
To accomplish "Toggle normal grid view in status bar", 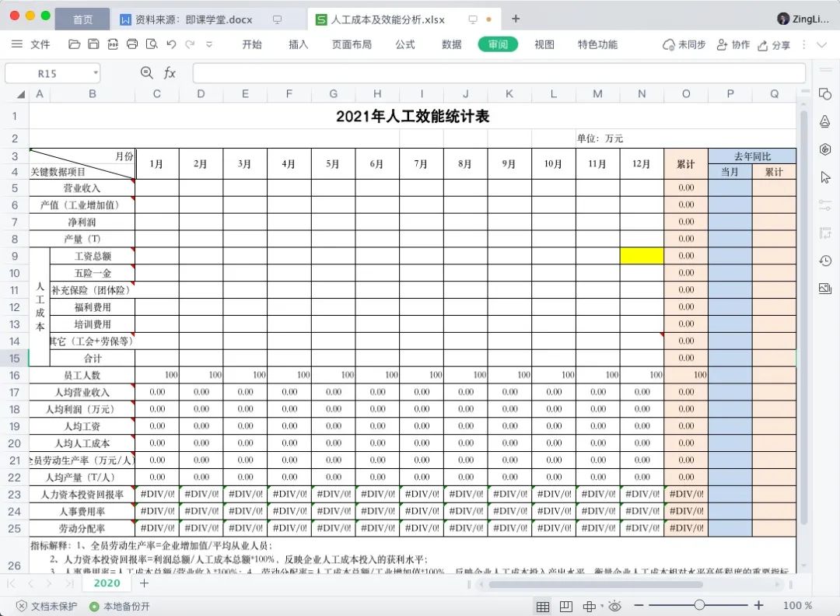I will click(543, 606).
